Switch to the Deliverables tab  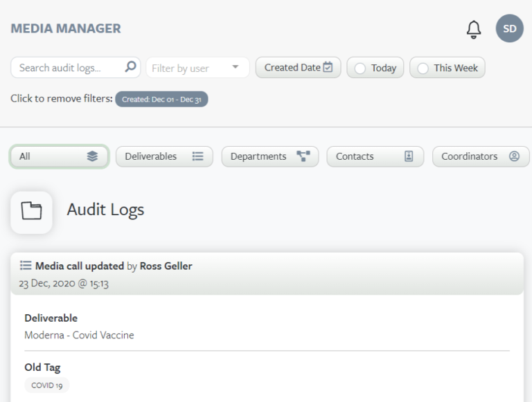[x=164, y=156]
